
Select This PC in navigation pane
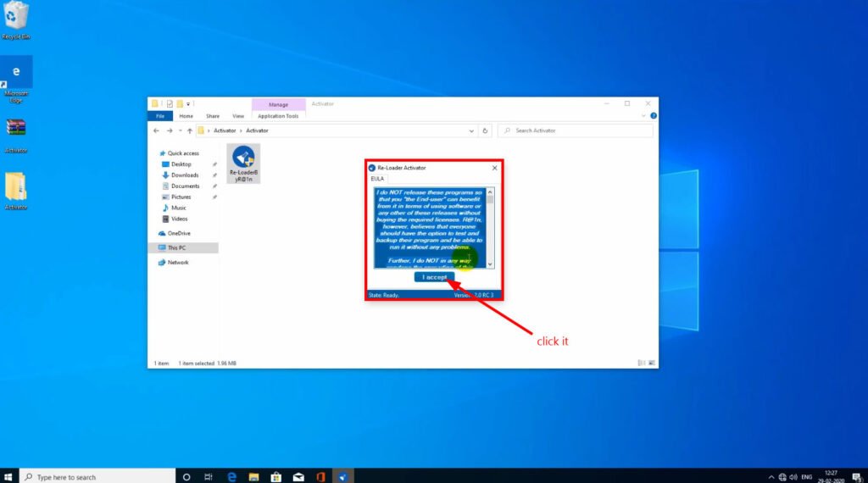(x=183, y=248)
